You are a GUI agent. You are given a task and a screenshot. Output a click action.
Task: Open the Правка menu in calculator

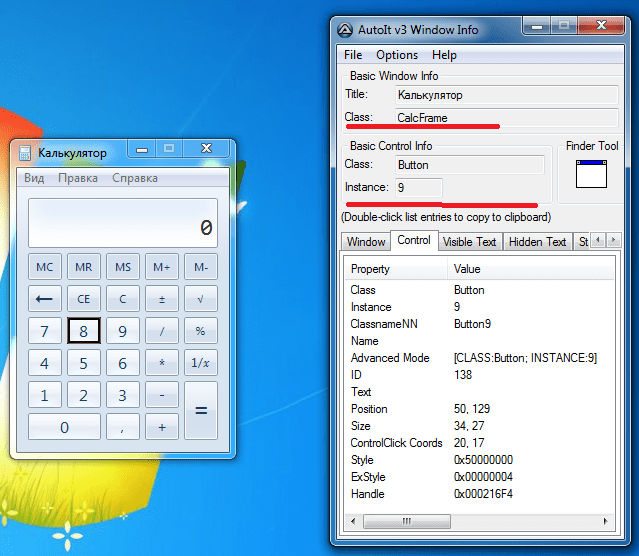pyautogui.click(x=78, y=178)
